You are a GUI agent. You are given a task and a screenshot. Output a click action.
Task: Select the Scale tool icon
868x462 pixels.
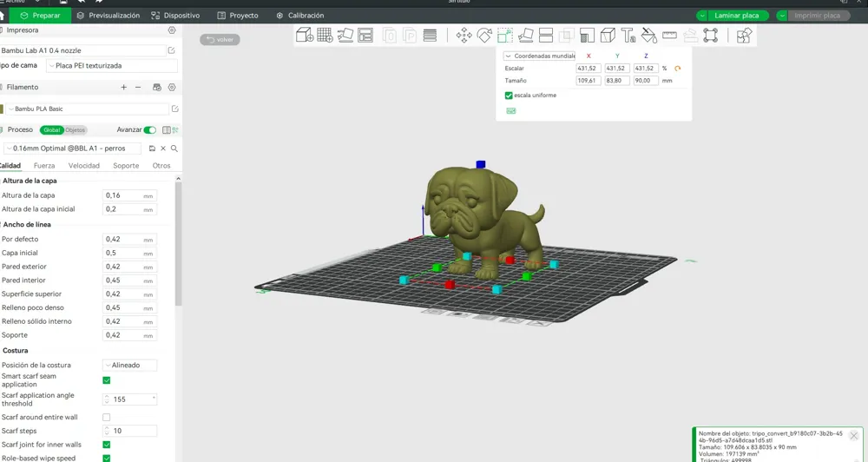tap(505, 36)
